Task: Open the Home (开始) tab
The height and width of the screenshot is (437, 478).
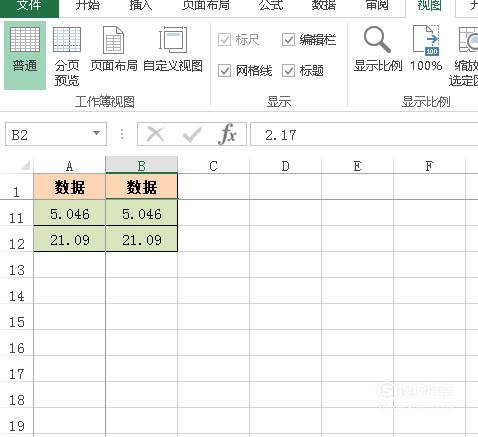Action: [87, 5]
